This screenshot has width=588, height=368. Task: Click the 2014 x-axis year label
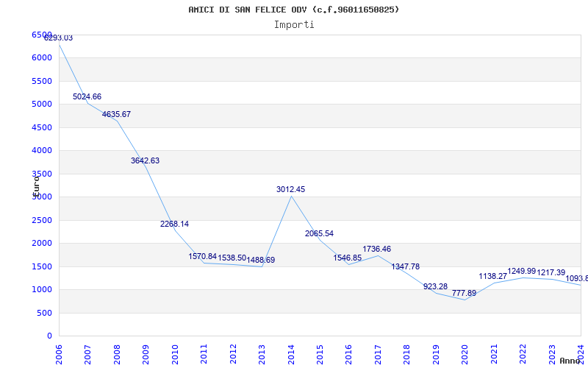[291, 354]
